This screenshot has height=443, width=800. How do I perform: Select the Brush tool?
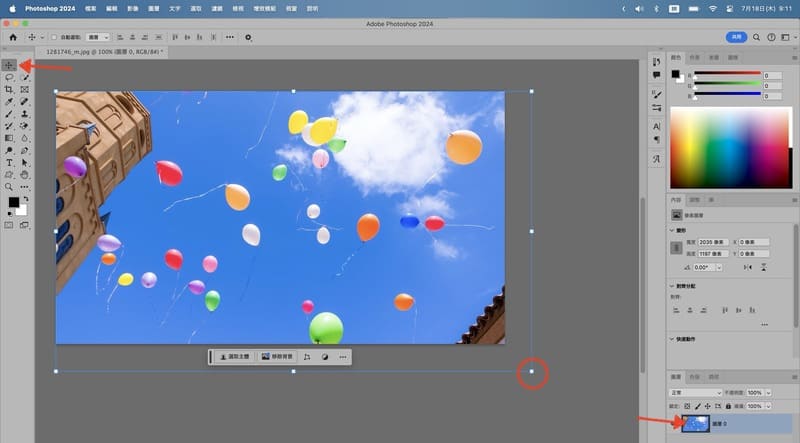pyautogui.click(x=9, y=114)
